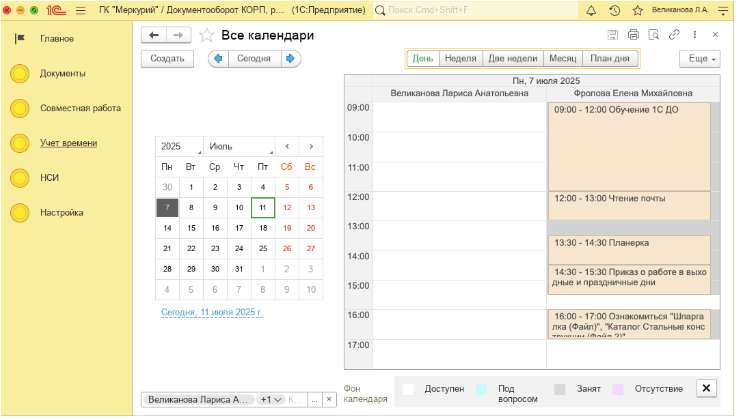The width and height of the screenshot is (736, 418).
Task: Open Учет времени section in sidebar
Action: 69,143
